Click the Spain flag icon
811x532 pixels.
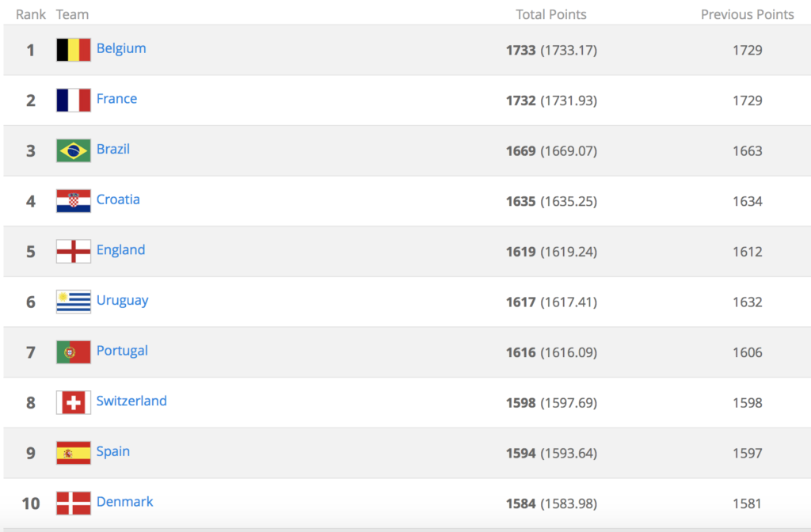pyautogui.click(x=73, y=453)
